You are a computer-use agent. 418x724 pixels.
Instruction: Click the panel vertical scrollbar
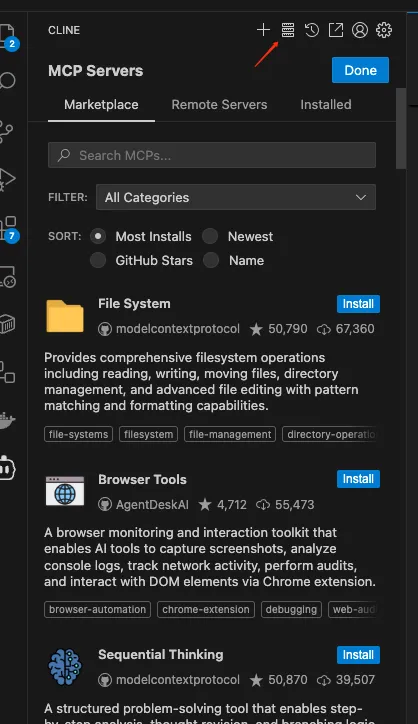pyautogui.click(x=401, y=128)
